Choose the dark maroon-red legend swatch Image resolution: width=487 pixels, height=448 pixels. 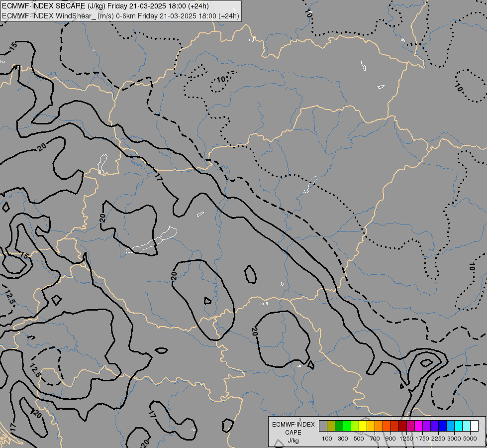coord(402,426)
